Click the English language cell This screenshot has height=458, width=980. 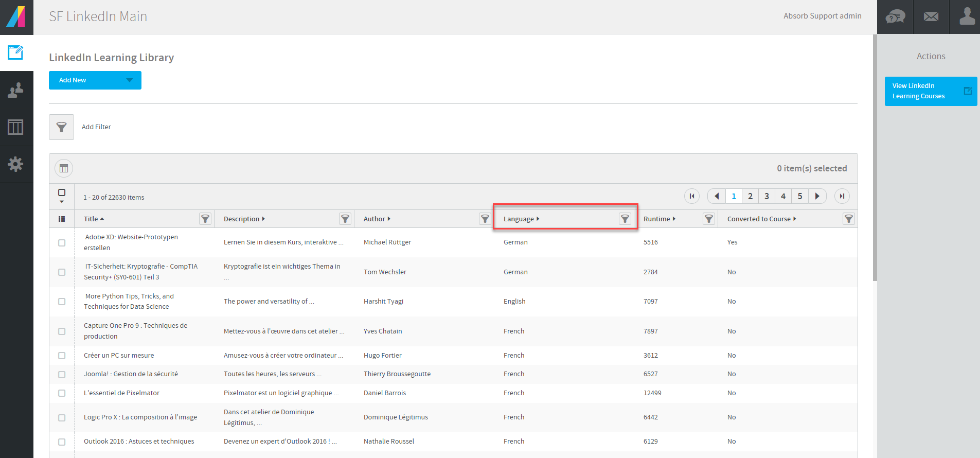(514, 302)
